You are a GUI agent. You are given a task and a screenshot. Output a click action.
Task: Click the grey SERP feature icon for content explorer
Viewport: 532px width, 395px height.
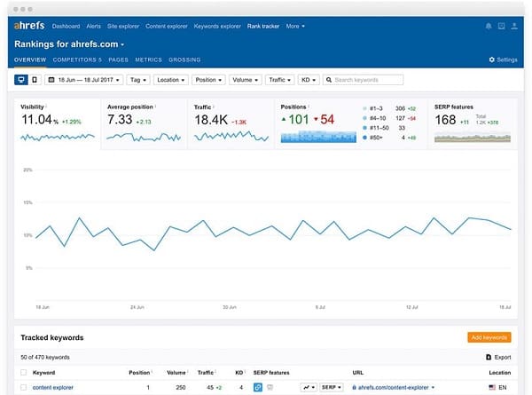point(270,387)
